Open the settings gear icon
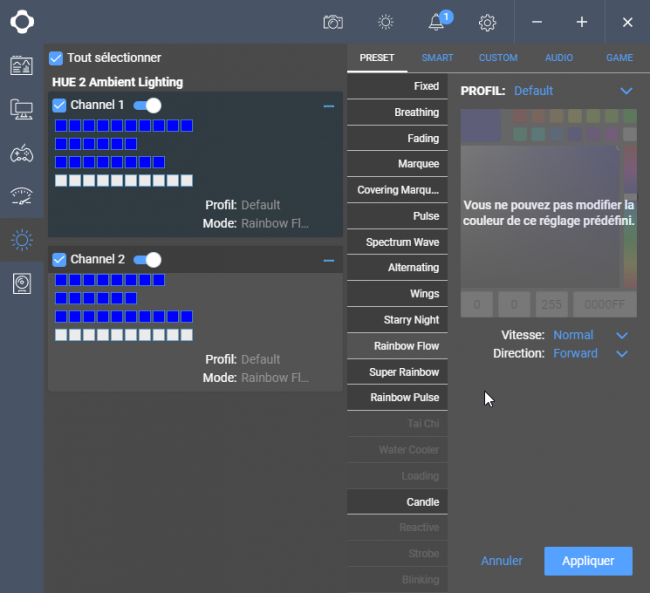650x593 pixels. [487, 22]
